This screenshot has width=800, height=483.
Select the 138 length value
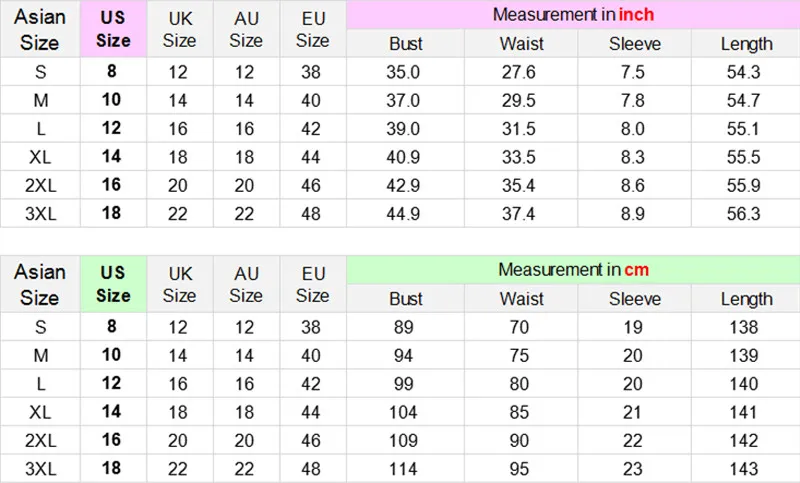pyautogui.click(x=746, y=326)
